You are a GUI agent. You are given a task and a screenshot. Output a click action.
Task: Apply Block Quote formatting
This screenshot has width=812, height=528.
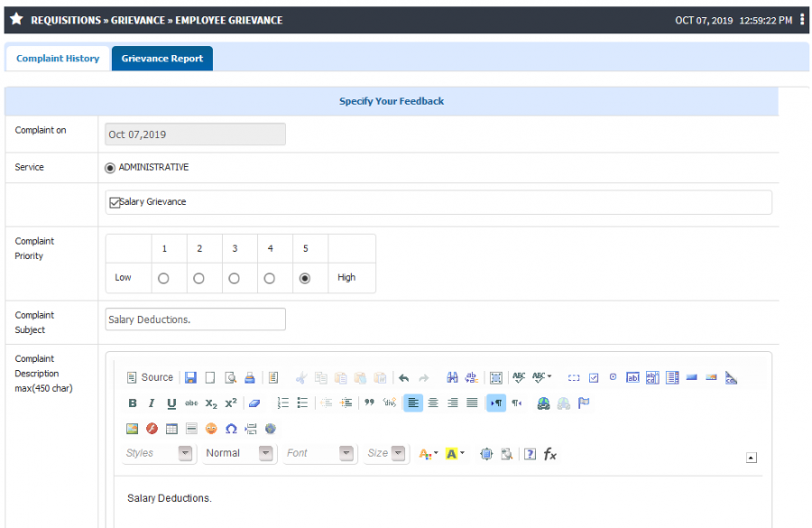click(x=369, y=403)
